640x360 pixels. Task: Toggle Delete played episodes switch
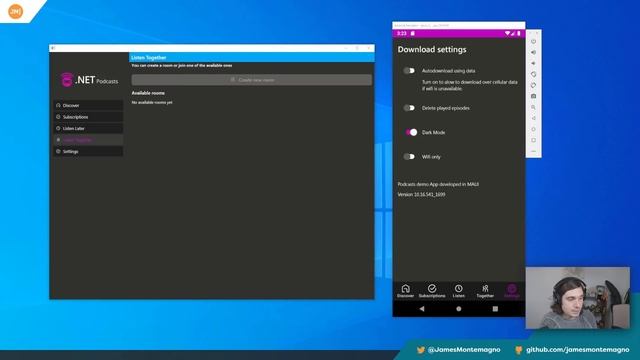point(409,108)
